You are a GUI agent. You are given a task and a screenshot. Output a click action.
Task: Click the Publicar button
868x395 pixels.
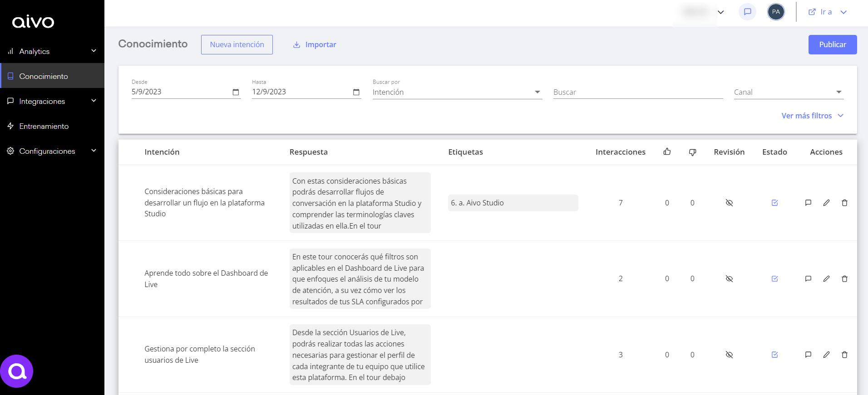point(832,44)
